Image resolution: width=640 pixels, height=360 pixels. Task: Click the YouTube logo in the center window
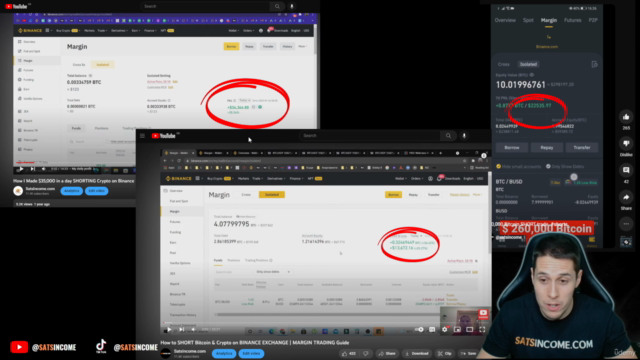click(x=163, y=136)
